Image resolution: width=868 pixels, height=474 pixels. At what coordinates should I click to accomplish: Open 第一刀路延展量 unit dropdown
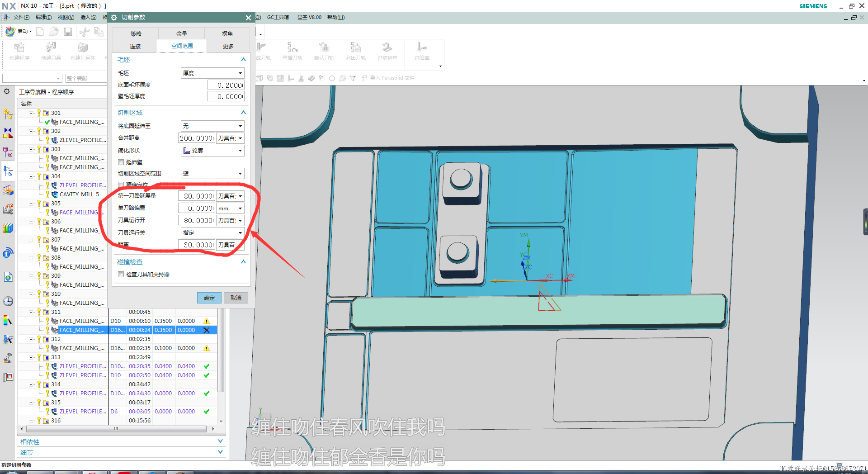(230, 196)
